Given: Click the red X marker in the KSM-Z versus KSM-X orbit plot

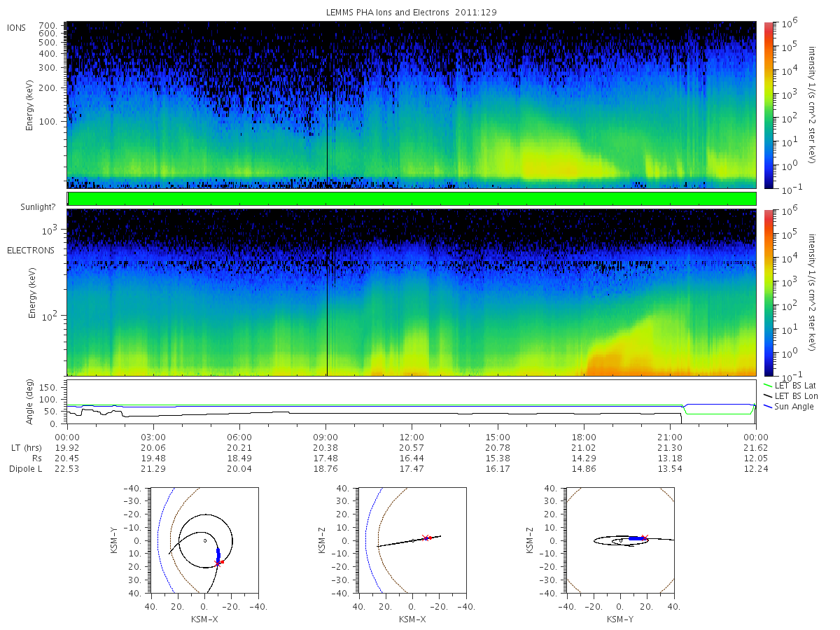Looking at the screenshot, I should [x=426, y=538].
